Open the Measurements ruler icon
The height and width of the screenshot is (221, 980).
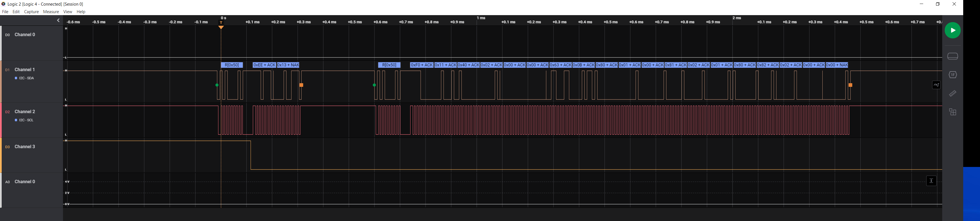pos(953,94)
